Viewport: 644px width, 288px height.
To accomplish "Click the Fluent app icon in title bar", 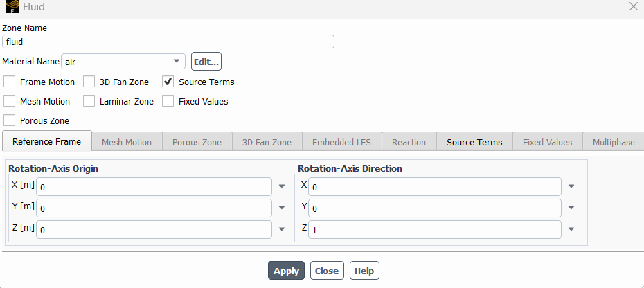I will click(12, 6).
